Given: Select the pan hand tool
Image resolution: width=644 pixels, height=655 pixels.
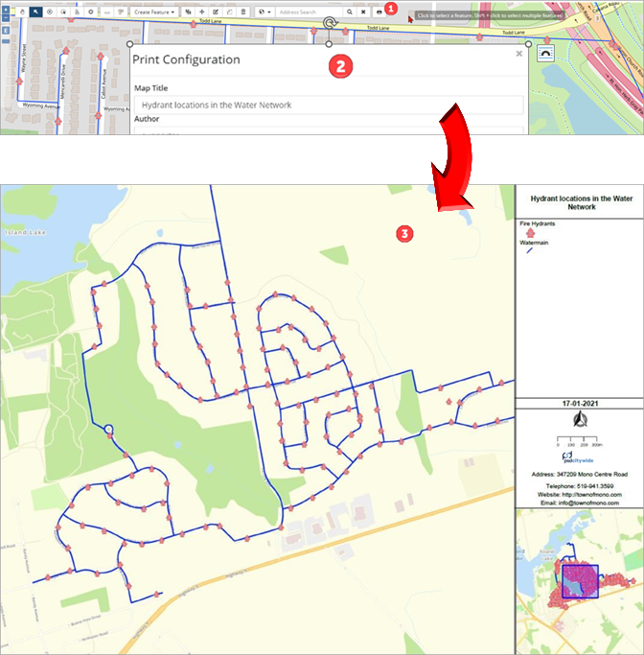Looking at the screenshot, I should (22, 12).
